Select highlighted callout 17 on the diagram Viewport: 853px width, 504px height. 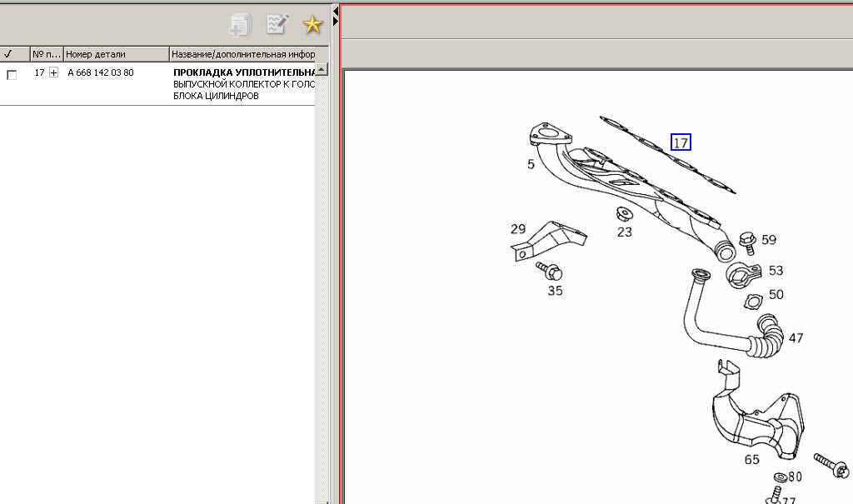coord(681,142)
